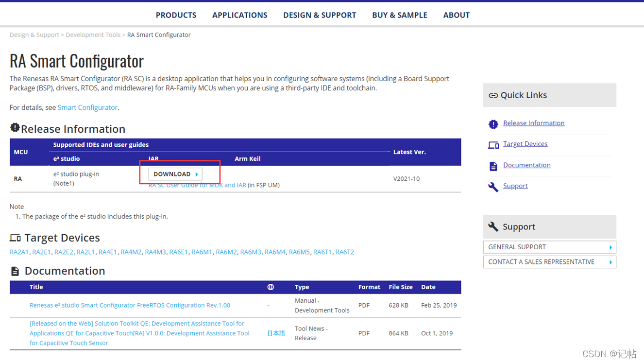This screenshot has height=363, width=644.
Task: Click the wrench icon in Support panel header
Action: [x=493, y=226]
